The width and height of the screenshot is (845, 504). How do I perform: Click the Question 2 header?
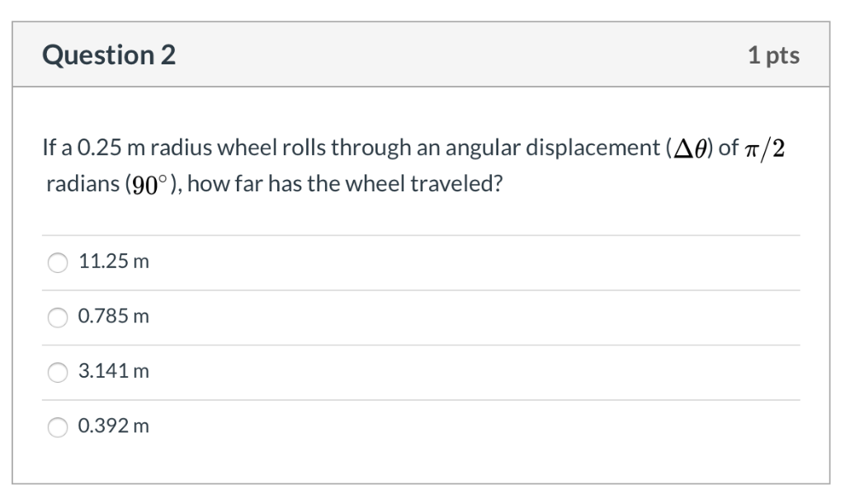click(x=110, y=54)
